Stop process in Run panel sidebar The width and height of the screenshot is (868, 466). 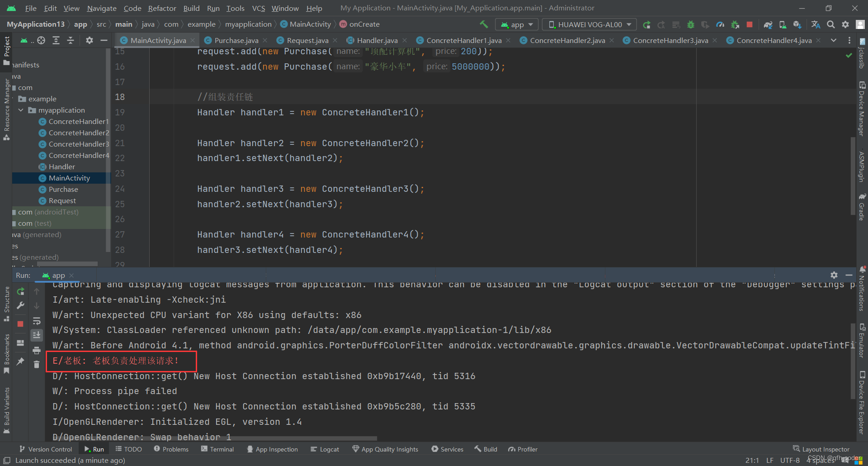pyautogui.click(x=20, y=324)
